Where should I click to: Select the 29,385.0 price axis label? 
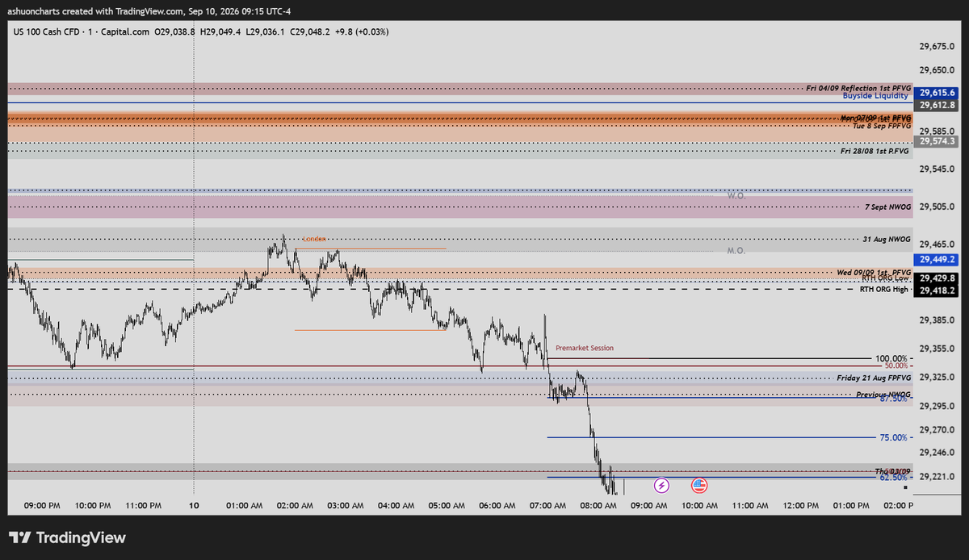click(x=937, y=320)
